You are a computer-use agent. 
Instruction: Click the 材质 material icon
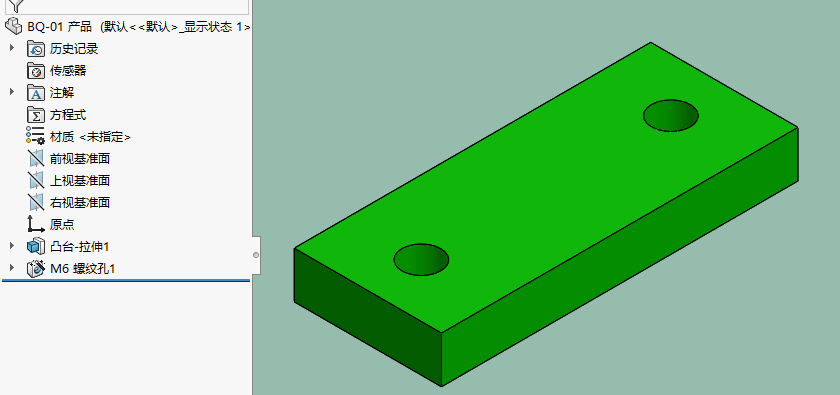point(35,136)
